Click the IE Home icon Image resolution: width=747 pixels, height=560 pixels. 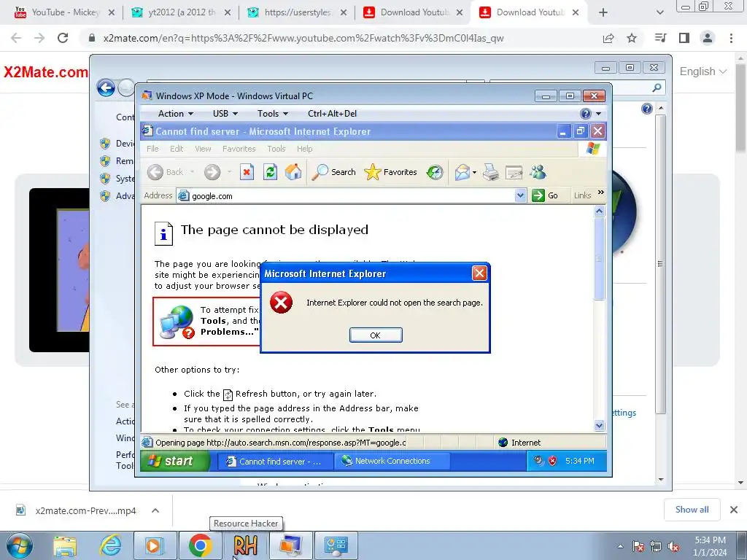tap(293, 172)
